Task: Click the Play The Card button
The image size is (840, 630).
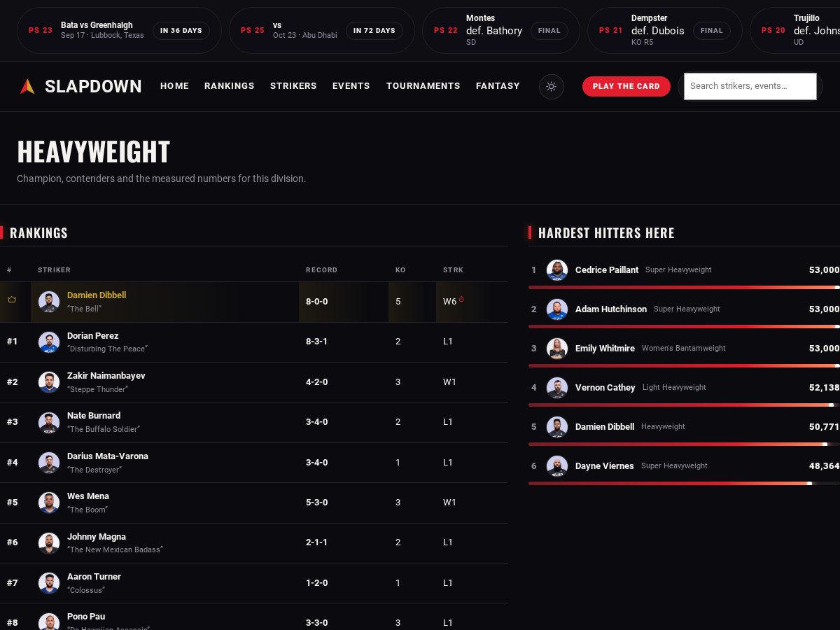Action: point(626,86)
